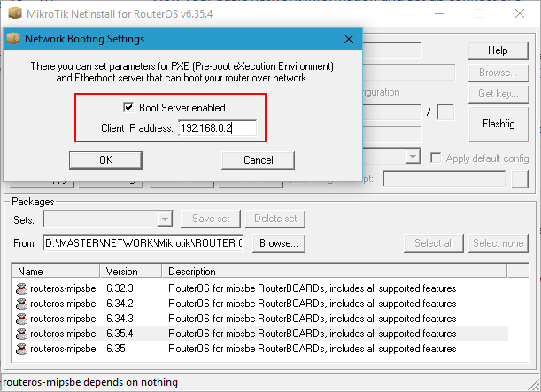Click the routeros-mipsbe 6.32.3 package icon
541x392 pixels.
pyautogui.click(x=21, y=288)
